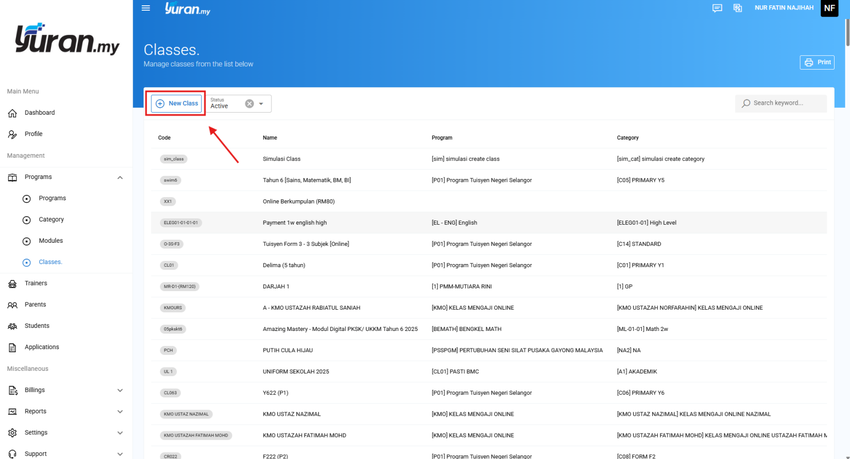Open Online Berkumpulan (RM80) class
The image size is (850, 459).
(299, 202)
